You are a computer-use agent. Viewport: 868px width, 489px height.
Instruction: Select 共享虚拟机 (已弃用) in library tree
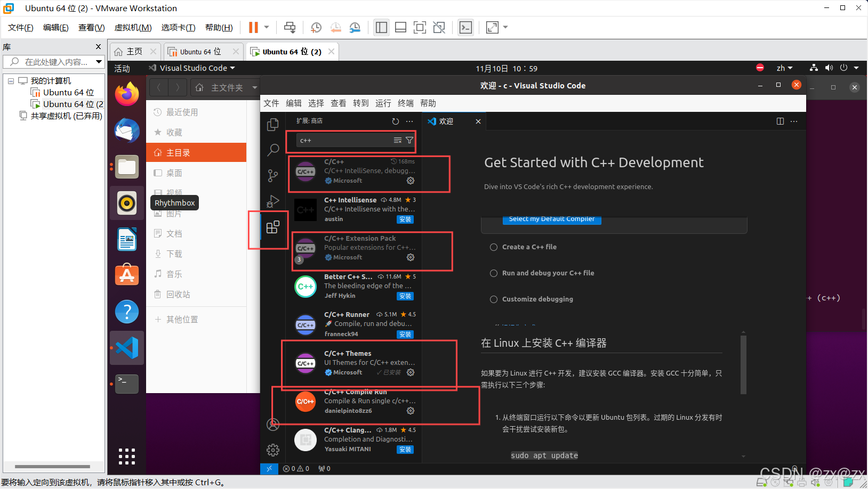66,116
